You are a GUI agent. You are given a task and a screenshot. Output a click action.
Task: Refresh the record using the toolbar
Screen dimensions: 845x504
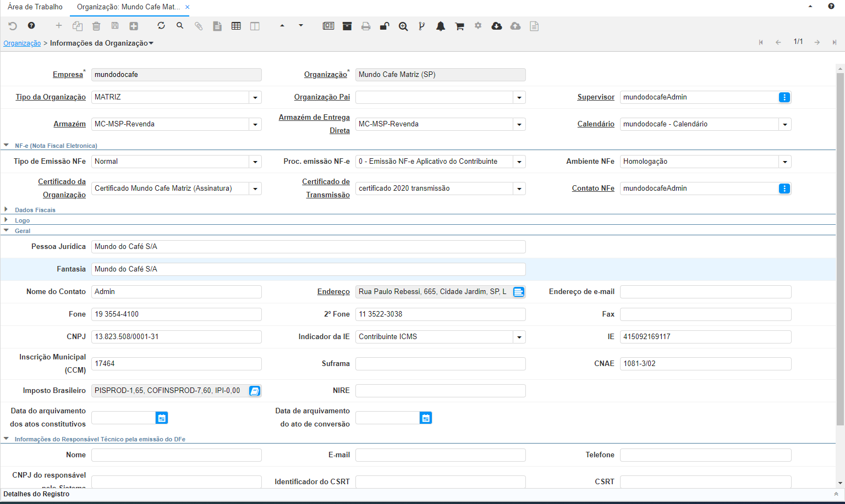161,26
